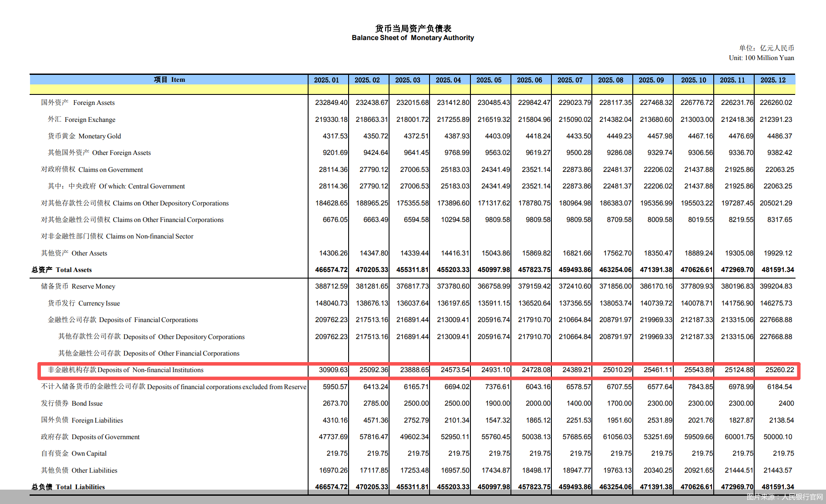Select the "2025. 12" column header
Viewport: 826px width, 504px height.
coord(773,80)
